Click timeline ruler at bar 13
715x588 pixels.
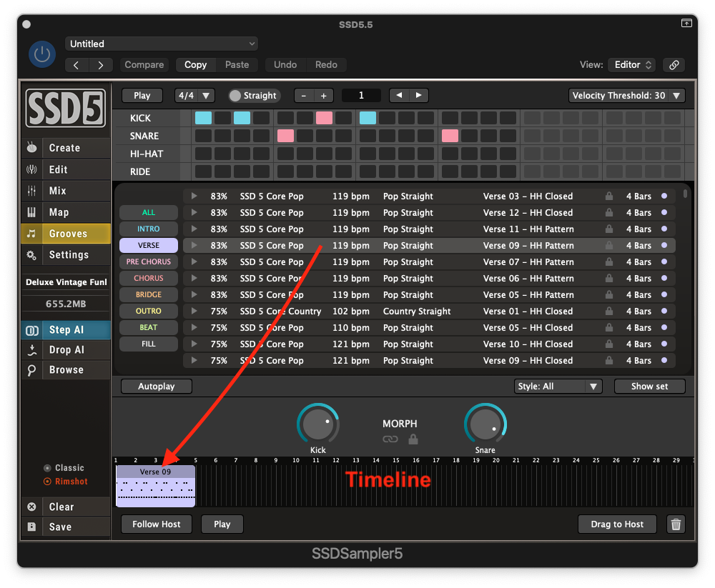[x=355, y=460]
